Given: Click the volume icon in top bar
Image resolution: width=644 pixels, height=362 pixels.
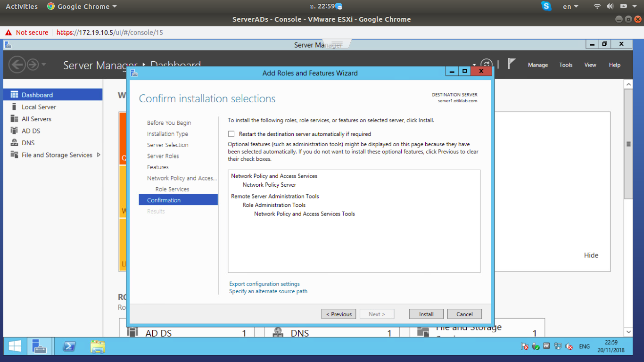Looking at the screenshot, I should pyautogui.click(x=610, y=7).
